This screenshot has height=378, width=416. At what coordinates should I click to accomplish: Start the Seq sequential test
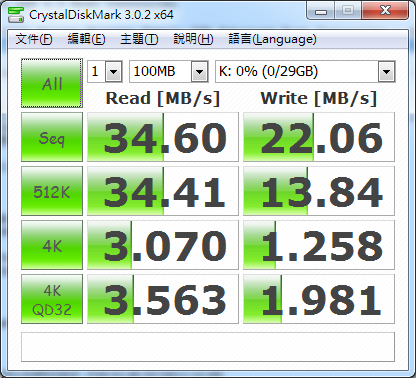click(x=52, y=137)
